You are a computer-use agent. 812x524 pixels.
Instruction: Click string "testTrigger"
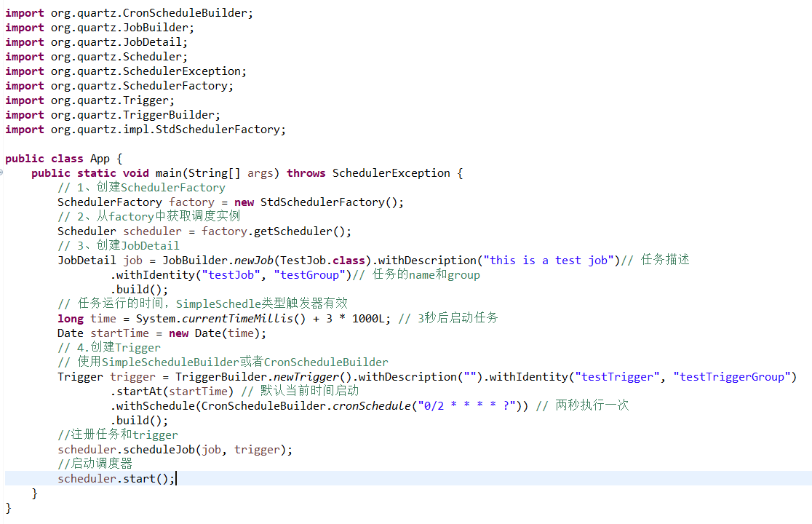[617, 376]
